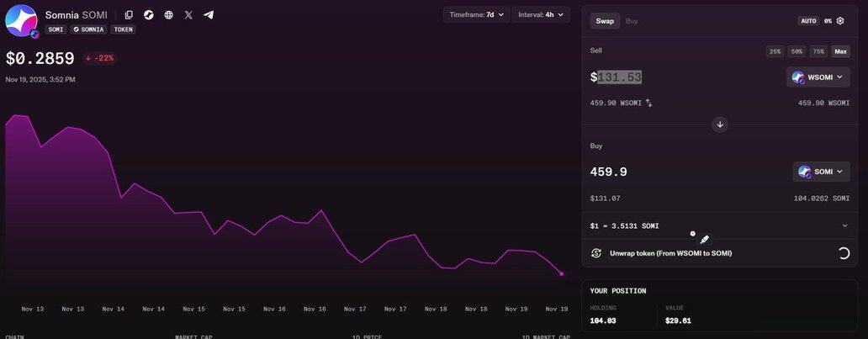The image size is (868, 339).
Task: Select the 50% sell amount option
Action: pyautogui.click(x=796, y=51)
